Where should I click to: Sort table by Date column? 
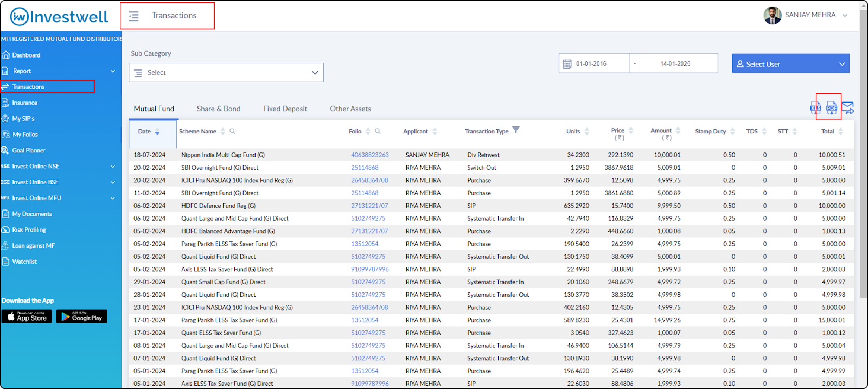[157, 132]
